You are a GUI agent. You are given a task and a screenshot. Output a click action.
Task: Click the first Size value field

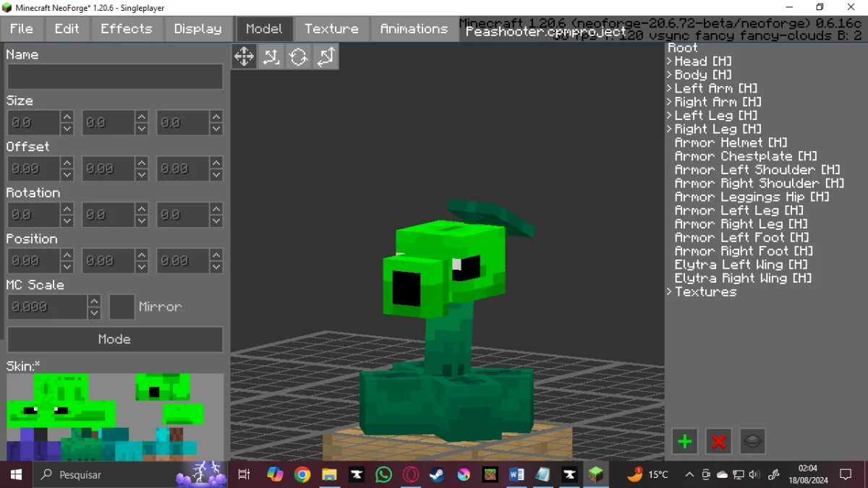click(x=33, y=123)
